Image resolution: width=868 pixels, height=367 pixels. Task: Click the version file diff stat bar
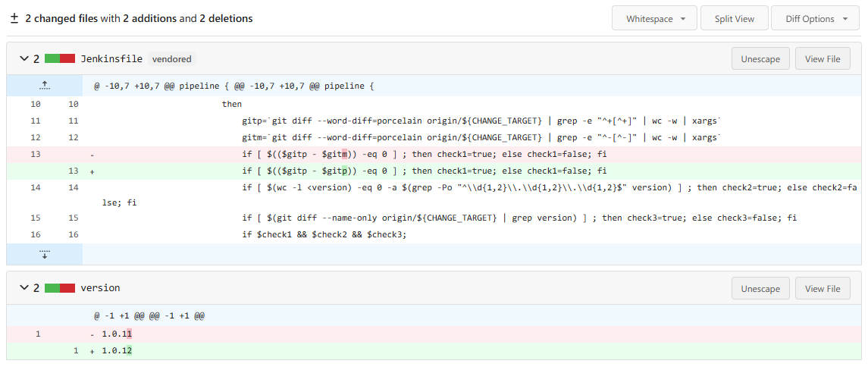60,288
